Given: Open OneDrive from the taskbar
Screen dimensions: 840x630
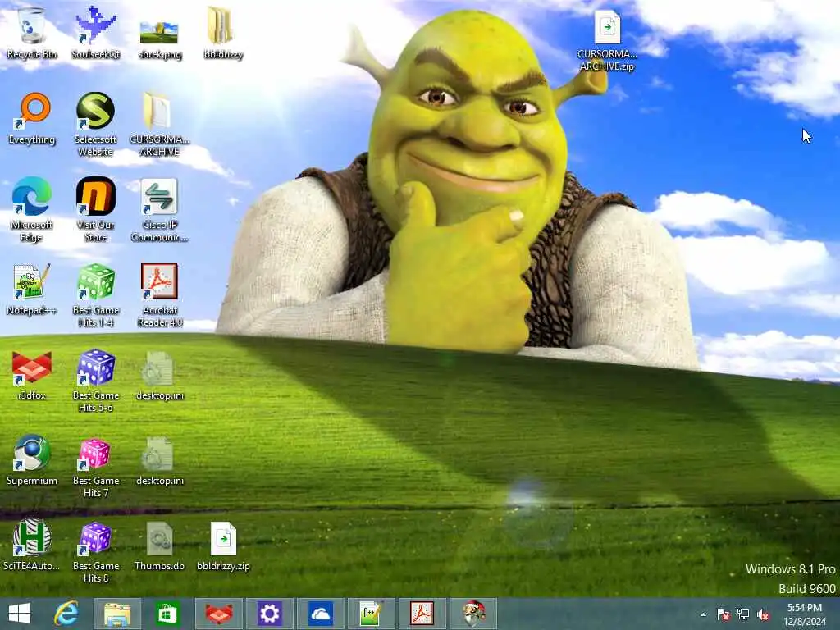Looking at the screenshot, I should point(321,614).
